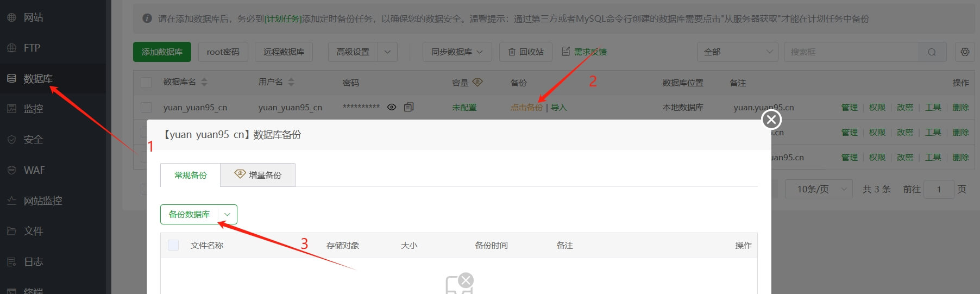The image size is (980, 294).
Task: Click the 安全 shield icon
Action: [x=11, y=140]
